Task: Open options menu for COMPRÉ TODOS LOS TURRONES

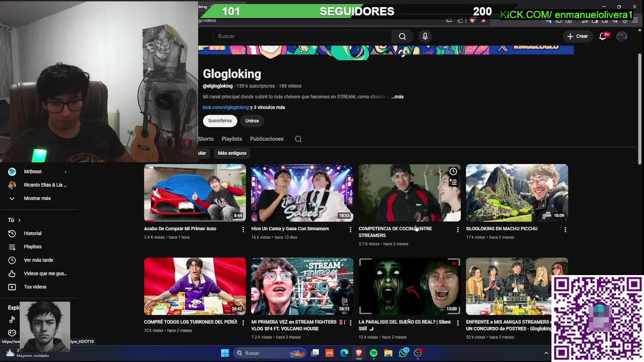Action: [x=243, y=323]
